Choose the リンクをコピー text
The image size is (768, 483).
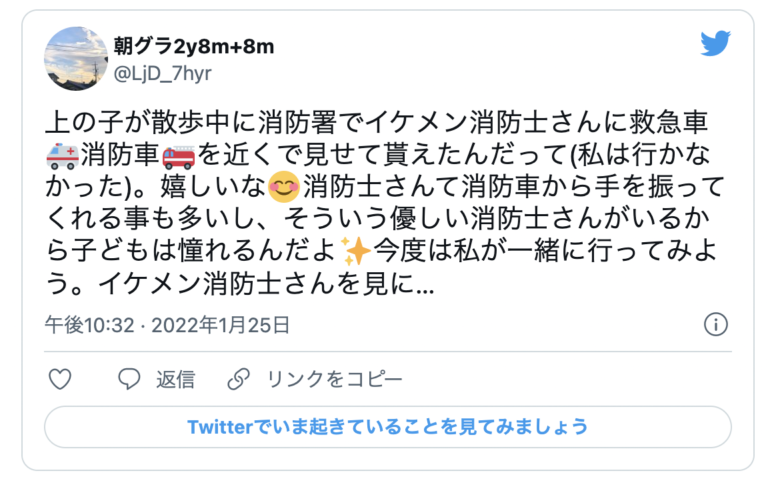coord(335,379)
